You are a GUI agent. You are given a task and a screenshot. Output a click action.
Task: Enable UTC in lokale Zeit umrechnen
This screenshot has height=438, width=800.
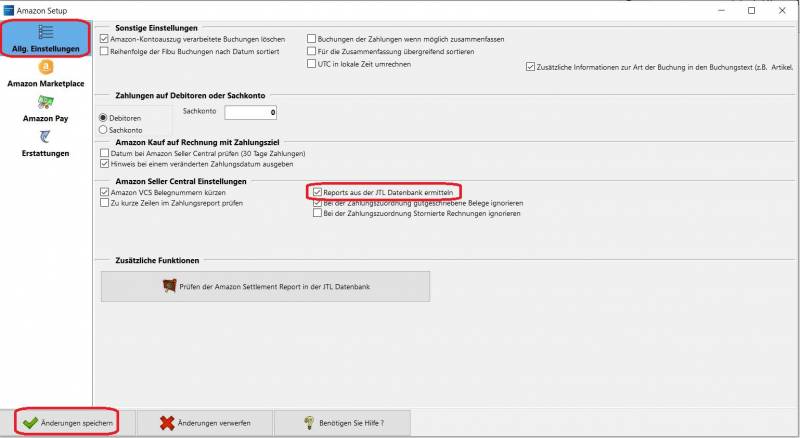[311, 64]
